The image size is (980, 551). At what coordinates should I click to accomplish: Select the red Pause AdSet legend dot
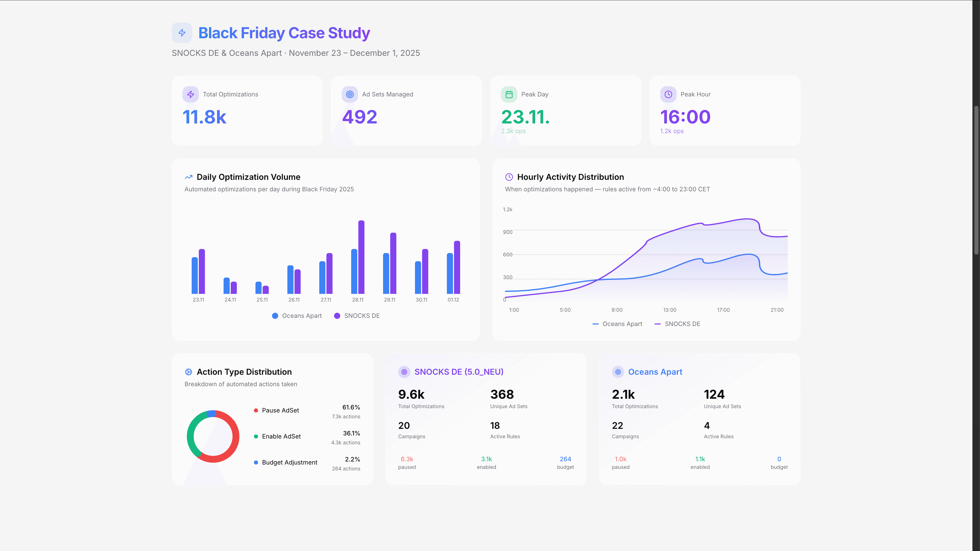click(256, 411)
